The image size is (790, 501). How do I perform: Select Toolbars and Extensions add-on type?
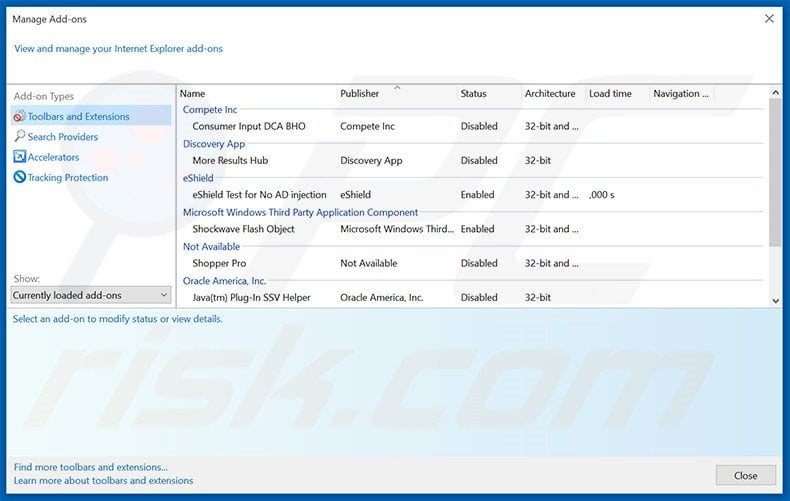click(x=91, y=116)
